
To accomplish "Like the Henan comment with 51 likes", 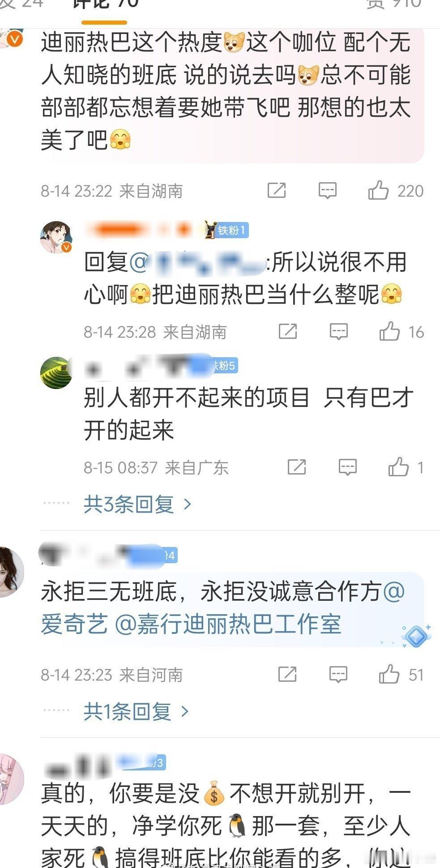I will [x=389, y=674].
